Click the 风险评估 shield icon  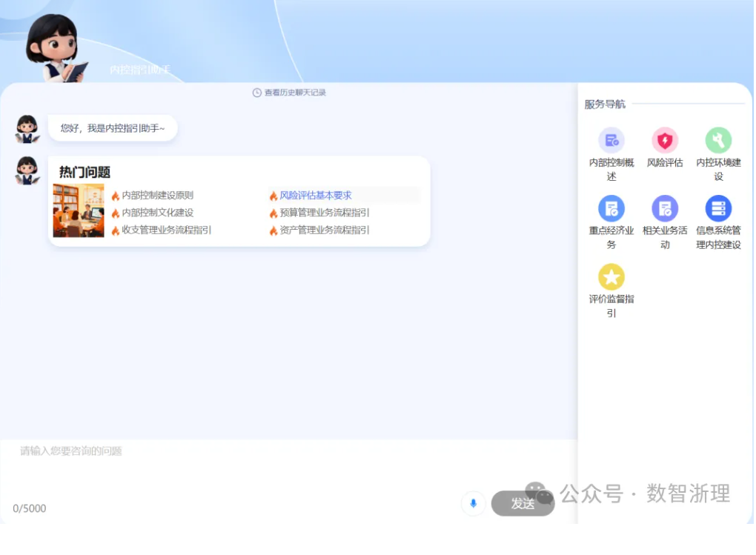[x=665, y=141]
